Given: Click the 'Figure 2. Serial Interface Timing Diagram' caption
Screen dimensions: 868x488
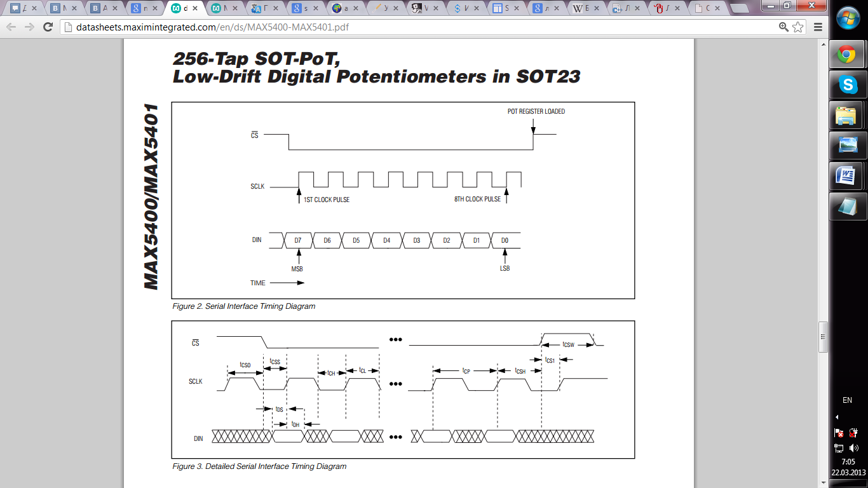Looking at the screenshot, I should click(x=244, y=306).
